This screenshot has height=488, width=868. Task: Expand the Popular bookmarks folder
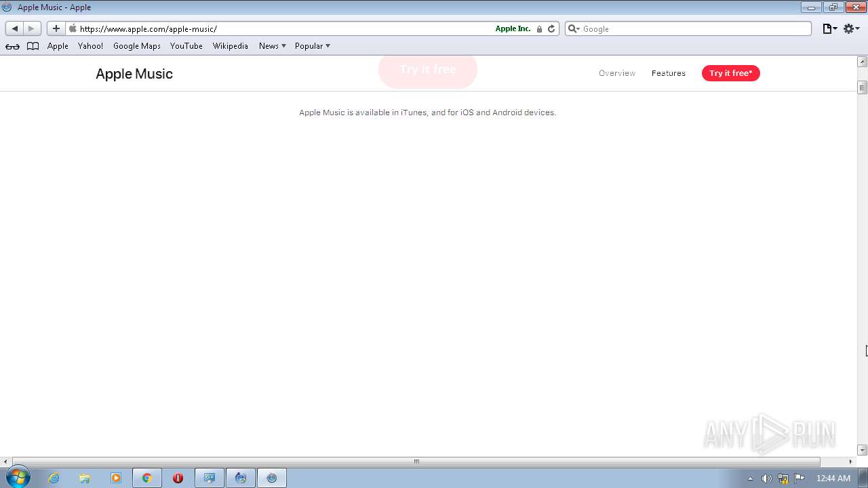click(312, 46)
